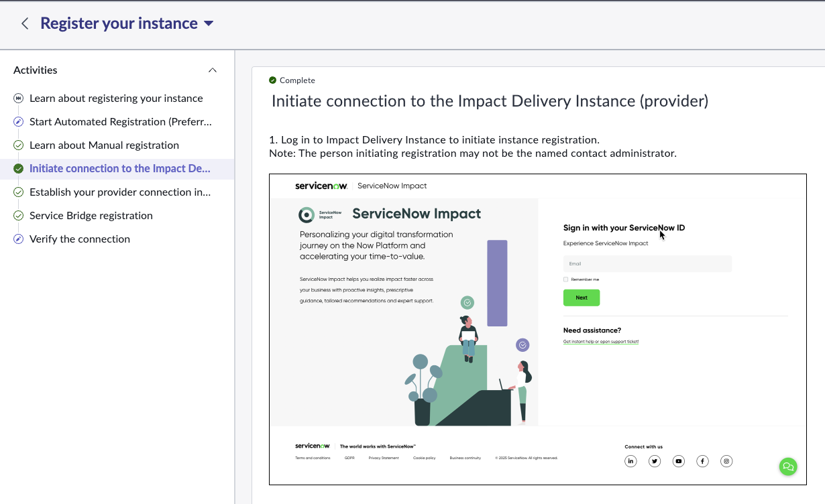Image resolution: width=825 pixels, height=504 pixels.
Task: Click the servicenow logo in image footer
Action: coord(313,446)
